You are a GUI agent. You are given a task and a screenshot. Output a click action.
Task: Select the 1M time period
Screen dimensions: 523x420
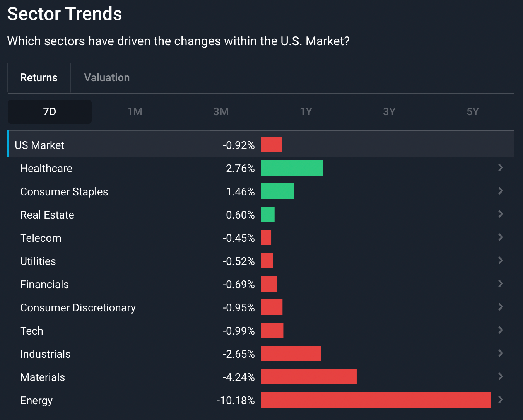[135, 112]
